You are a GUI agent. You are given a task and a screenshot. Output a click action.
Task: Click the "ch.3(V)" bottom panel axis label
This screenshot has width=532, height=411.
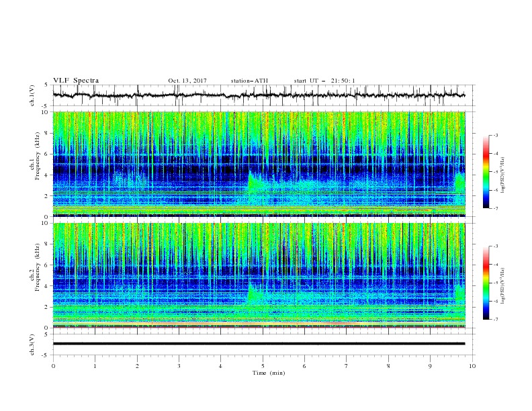pos(32,345)
